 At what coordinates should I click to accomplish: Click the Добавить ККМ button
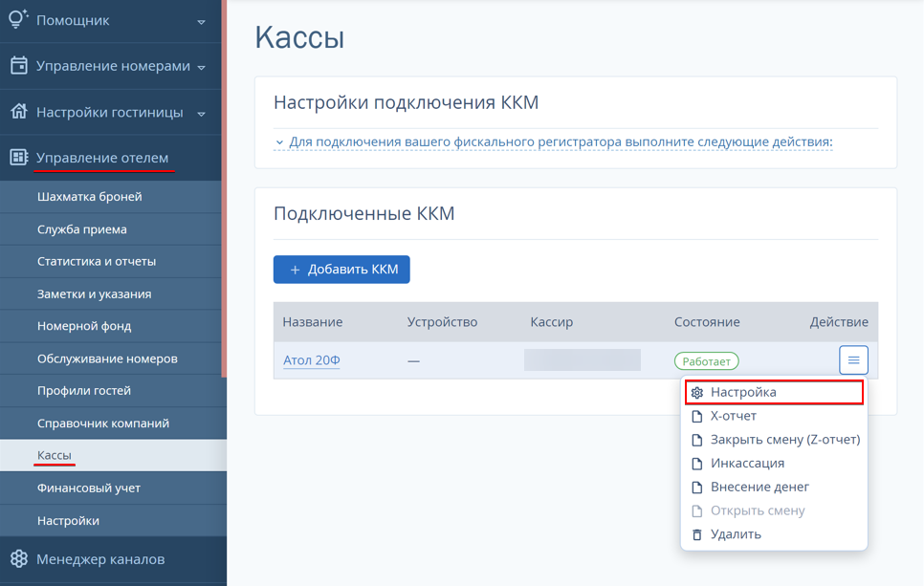(341, 270)
